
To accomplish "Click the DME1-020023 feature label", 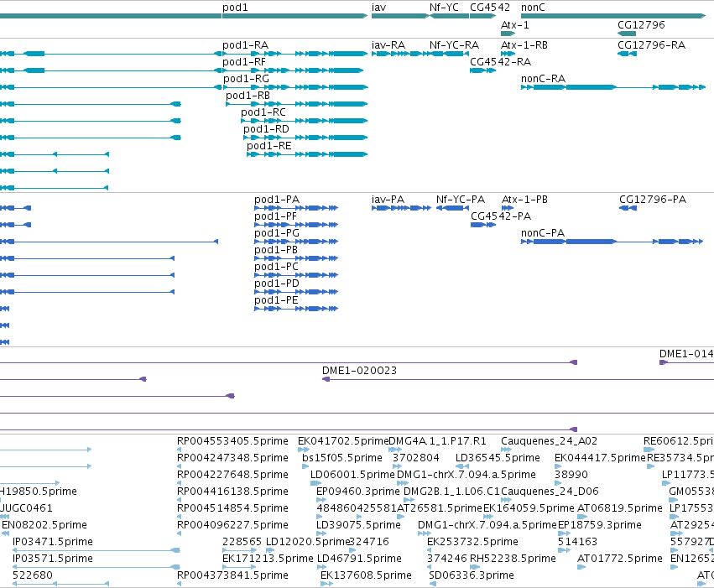I will click(x=359, y=371).
